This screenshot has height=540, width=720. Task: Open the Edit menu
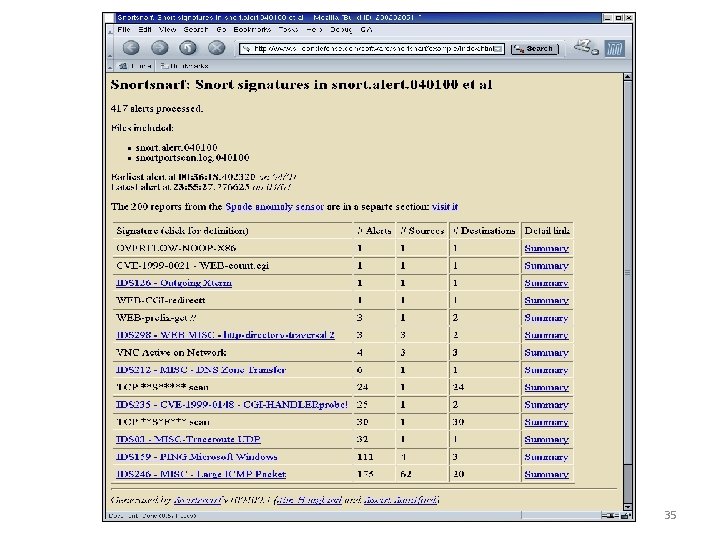(x=145, y=29)
